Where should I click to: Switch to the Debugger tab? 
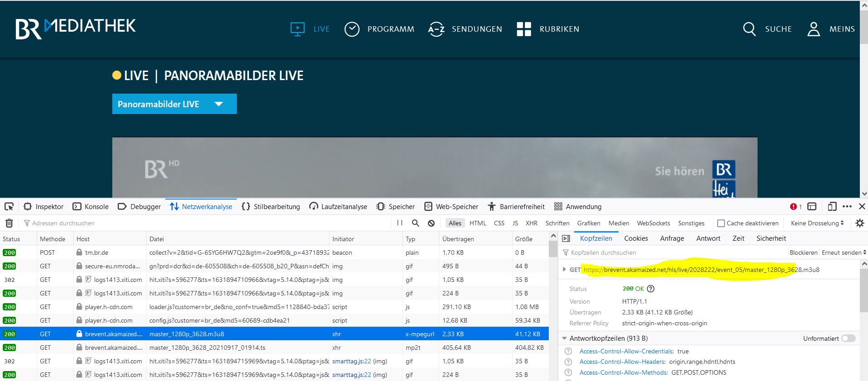[139, 206]
